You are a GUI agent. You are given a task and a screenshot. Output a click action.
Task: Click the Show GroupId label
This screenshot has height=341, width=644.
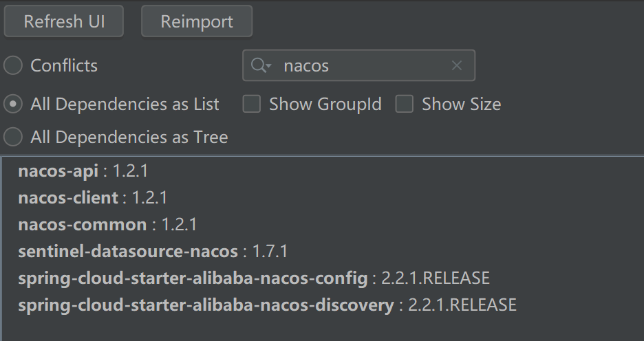325,104
